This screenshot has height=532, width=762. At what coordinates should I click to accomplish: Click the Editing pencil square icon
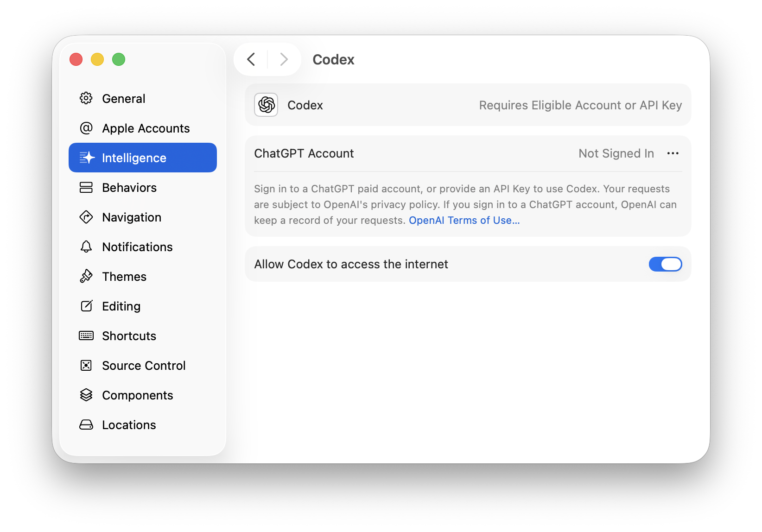(87, 306)
